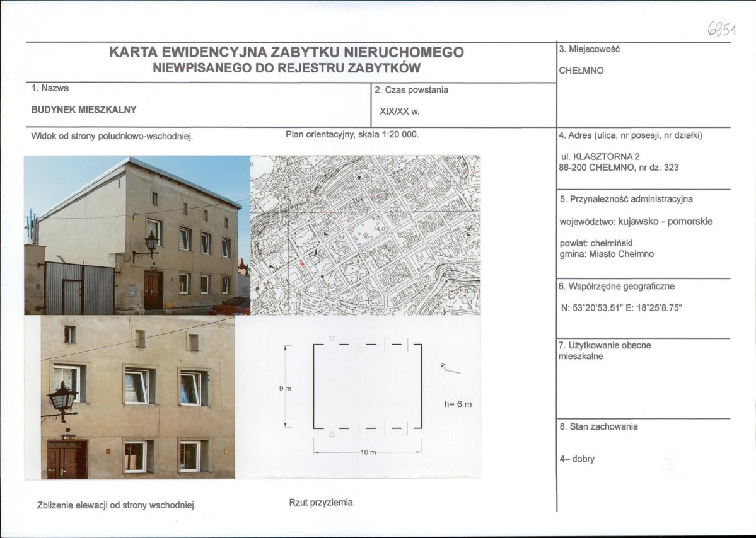756x538 pixels.
Task: Click the north arrow symbol on the floor plan
Action: coord(448,367)
